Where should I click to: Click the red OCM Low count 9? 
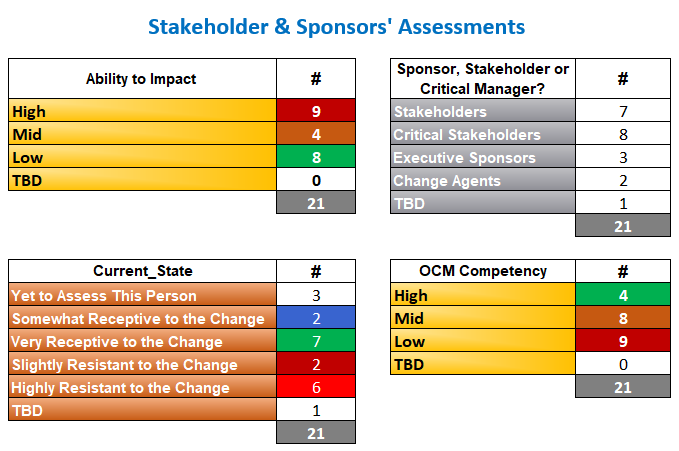pyautogui.click(x=623, y=341)
